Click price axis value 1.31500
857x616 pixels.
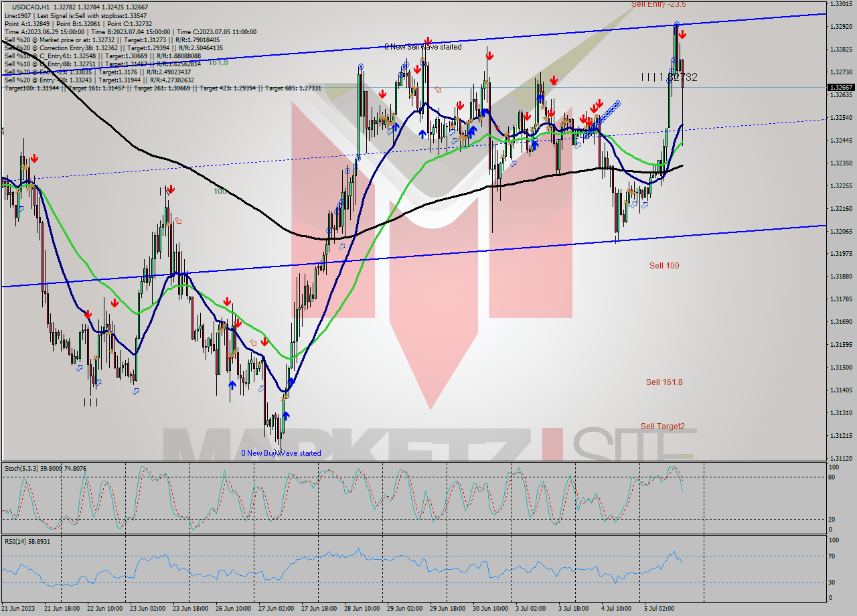pos(841,368)
